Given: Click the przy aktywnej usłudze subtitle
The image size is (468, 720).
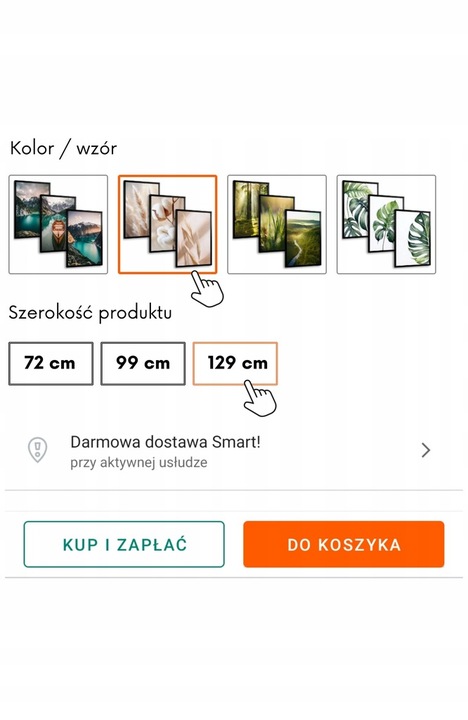Looking at the screenshot, I should pyautogui.click(x=139, y=462).
